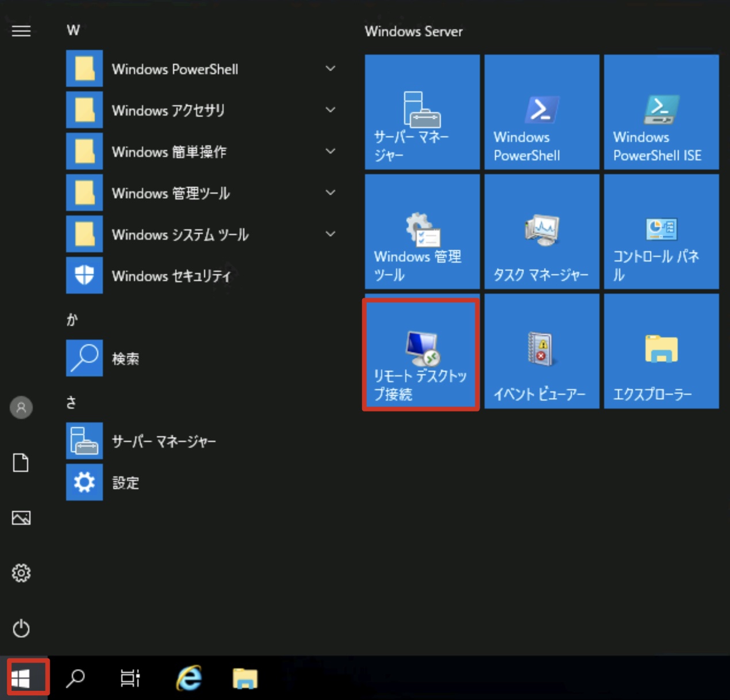Open taskbar search magnifier
This screenshot has width=730, height=700.
(x=75, y=678)
